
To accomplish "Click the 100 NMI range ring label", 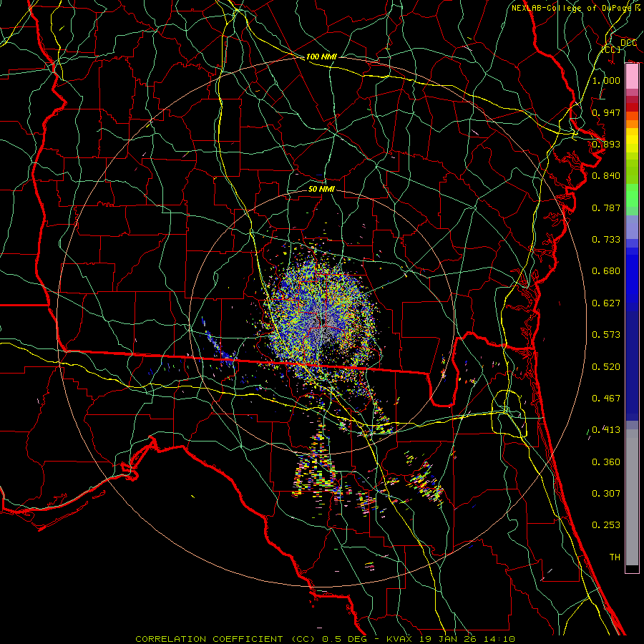I will coord(321,57).
